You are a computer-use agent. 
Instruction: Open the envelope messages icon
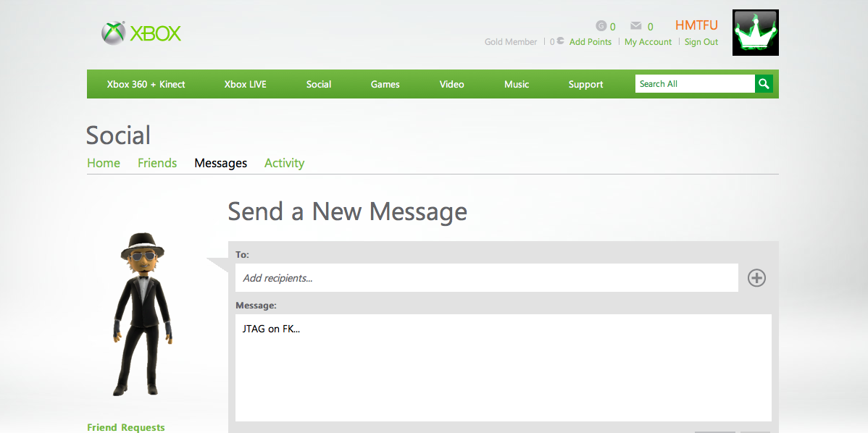pyautogui.click(x=636, y=25)
